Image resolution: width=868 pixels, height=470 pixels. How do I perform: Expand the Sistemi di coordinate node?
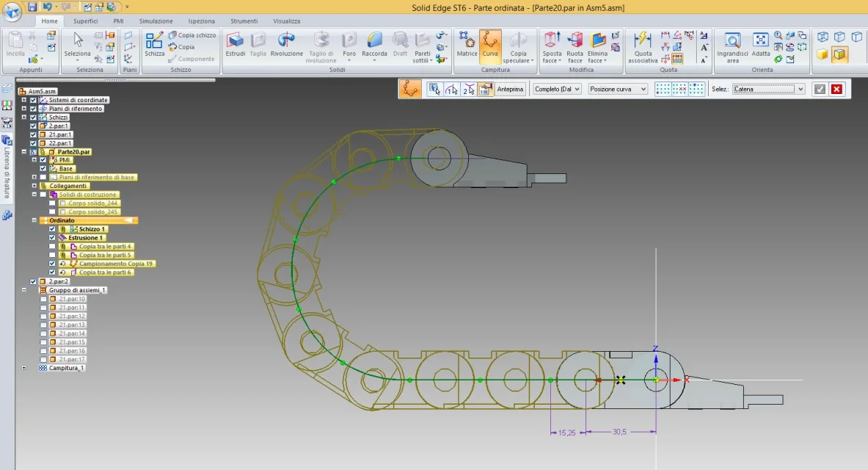click(23, 100)
